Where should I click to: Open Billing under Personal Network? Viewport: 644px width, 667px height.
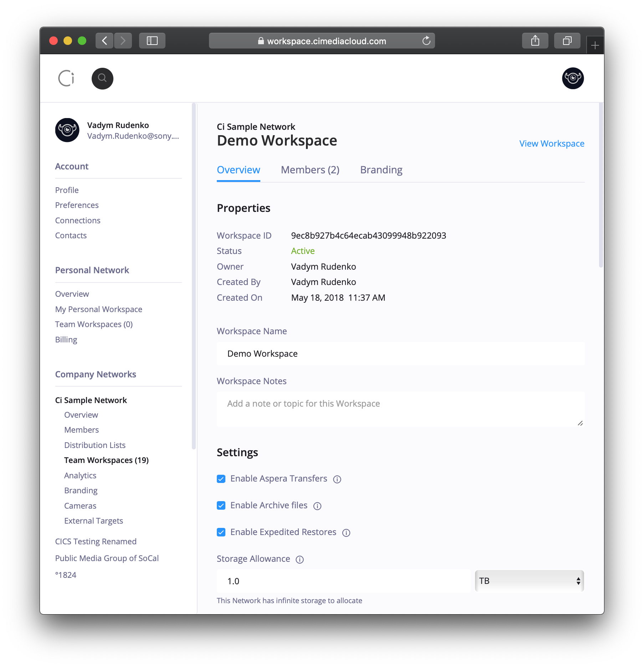point(66,340)
